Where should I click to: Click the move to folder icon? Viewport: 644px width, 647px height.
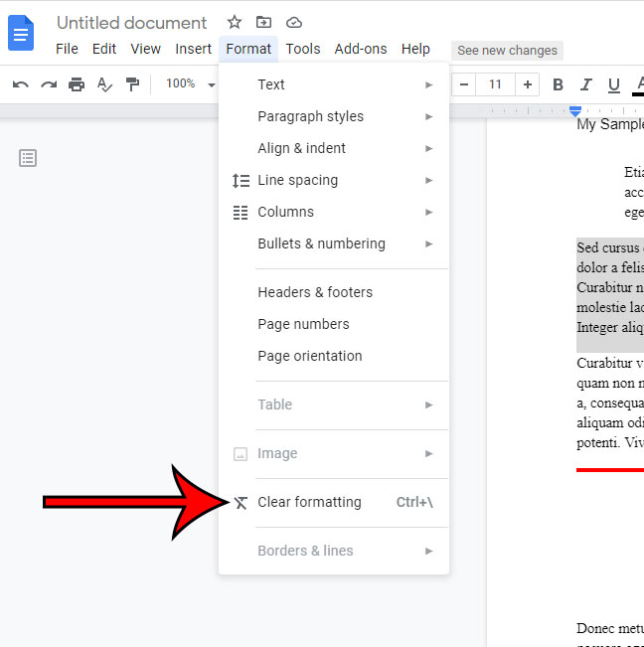(x=263, y=22)
